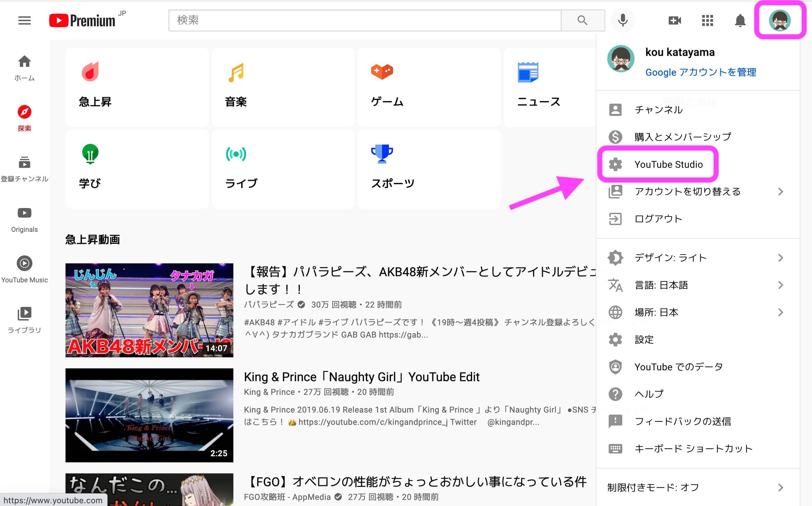
Task: Visit パパラピーズ channel name link
Action: click(x=269, y=304)
